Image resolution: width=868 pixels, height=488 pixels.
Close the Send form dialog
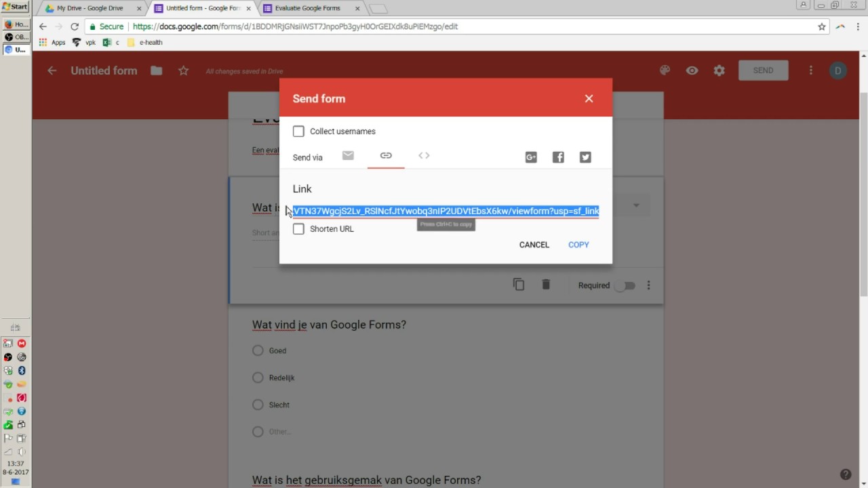click(589, 98)
